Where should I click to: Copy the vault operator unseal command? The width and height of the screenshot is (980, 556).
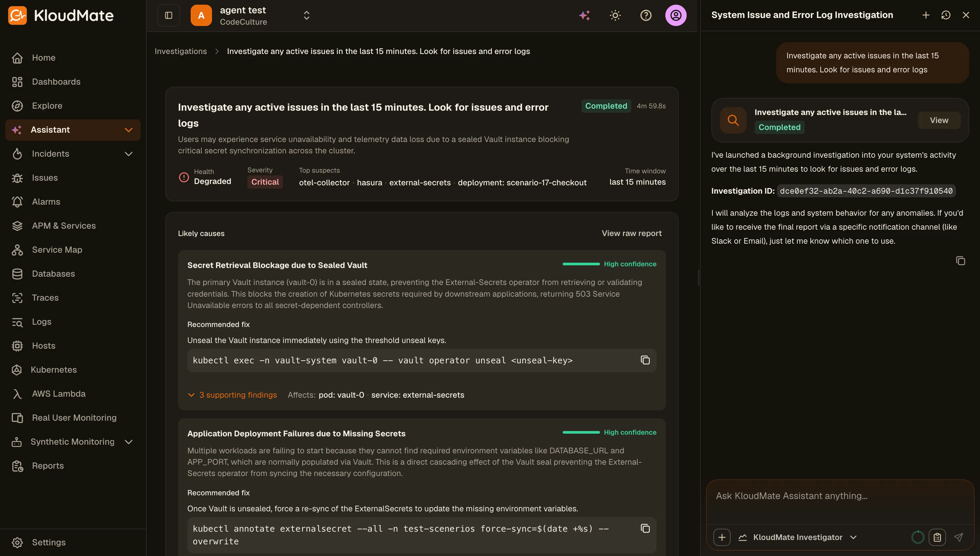click(645, 360)
